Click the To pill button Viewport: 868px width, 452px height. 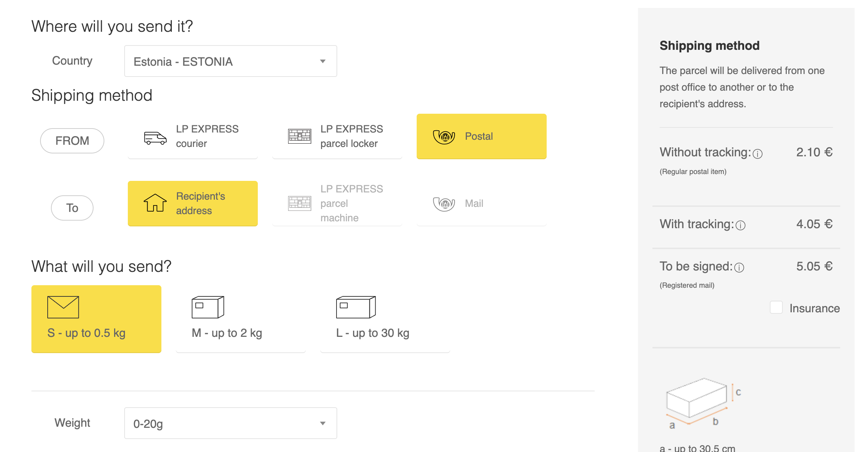[72, 208]
